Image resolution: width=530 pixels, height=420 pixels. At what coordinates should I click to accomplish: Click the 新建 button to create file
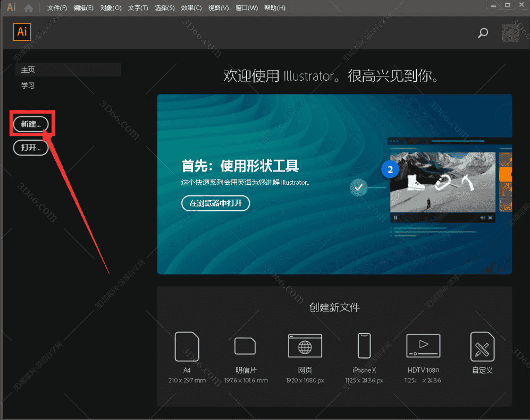pyautogui.click(x=30, y=124)
